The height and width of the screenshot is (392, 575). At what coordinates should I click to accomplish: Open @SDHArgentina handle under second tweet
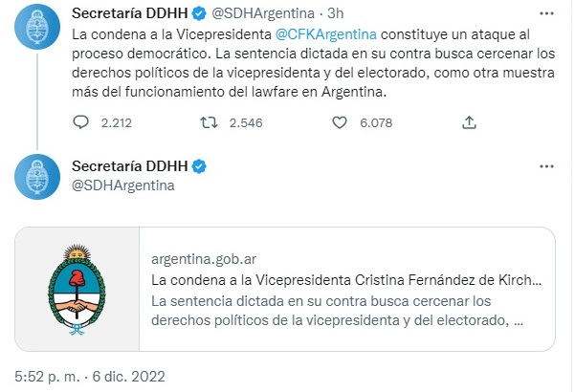pos(123,185)
